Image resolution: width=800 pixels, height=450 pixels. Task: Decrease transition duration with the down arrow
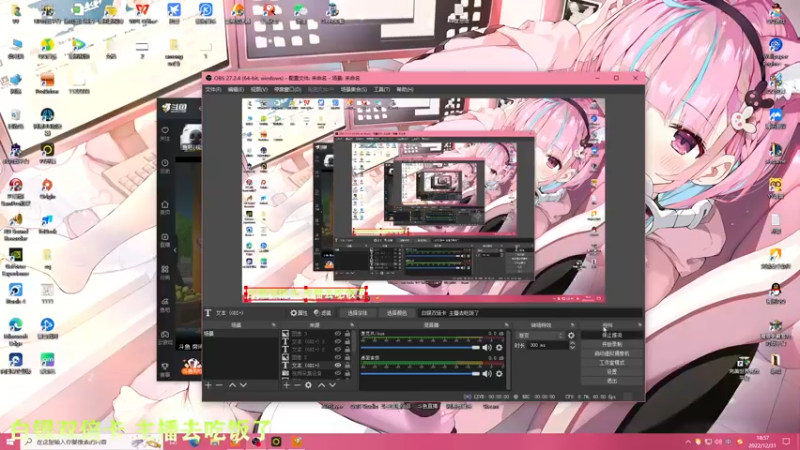point(572,347)
